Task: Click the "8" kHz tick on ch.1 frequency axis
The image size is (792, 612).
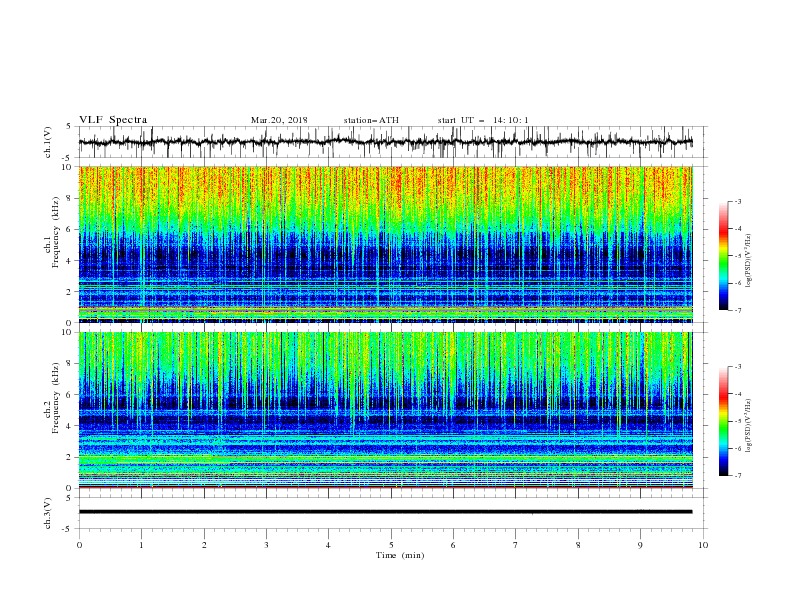Action: click(70, 198)
